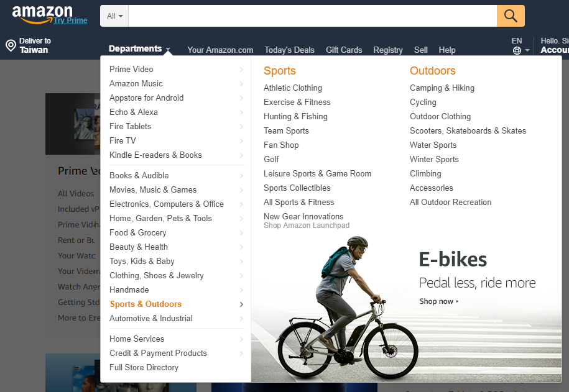Screen dimensions: 569x392
Task: Select Movies, Music & Games
Action: [153, 190]
